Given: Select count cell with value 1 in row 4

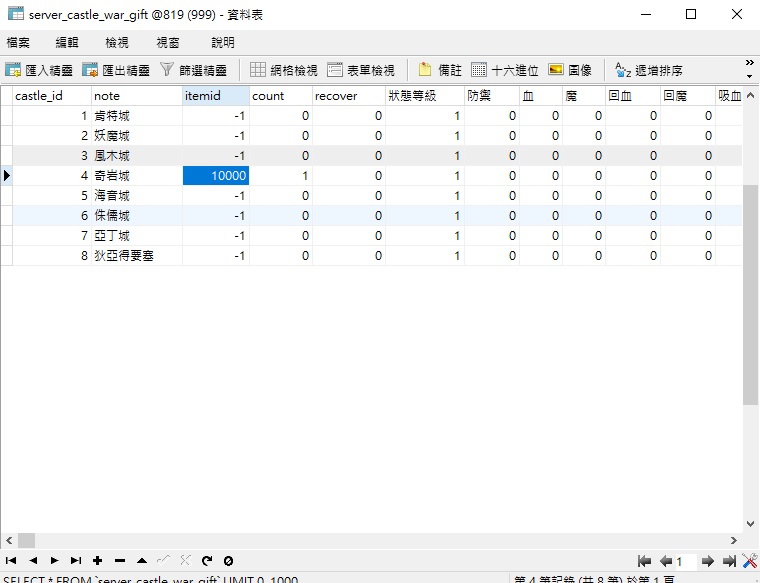Looking at the screenshot, I should (x=281, y=175).
